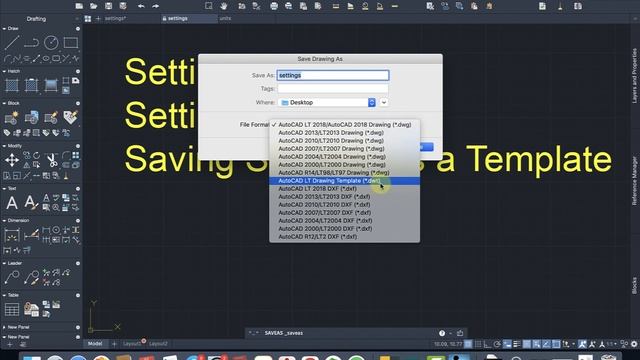This screenshot has width=640, height=360.
Task: Select the Multiline Text tool
Action: (x=12, y=202)
